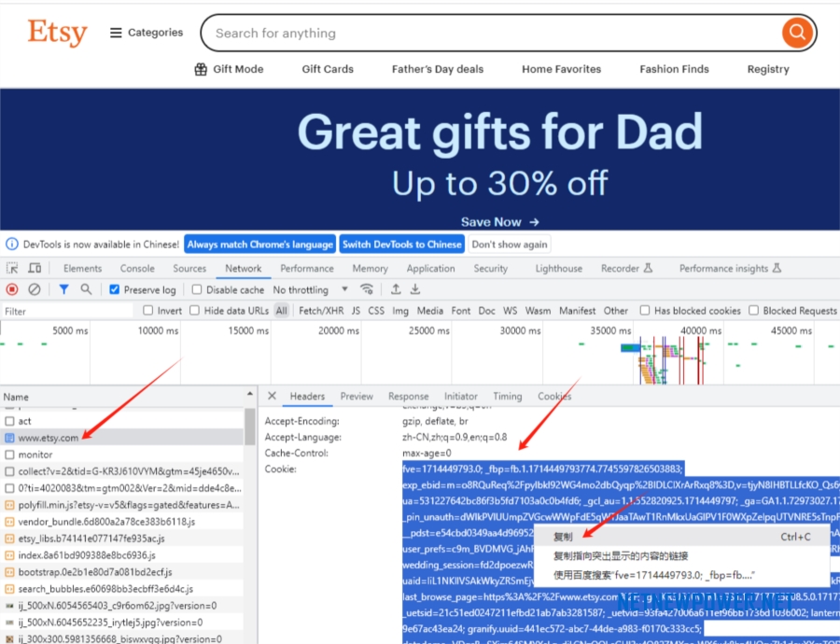
Task: Open the network search magnifier
Action: tap(86, 290)
